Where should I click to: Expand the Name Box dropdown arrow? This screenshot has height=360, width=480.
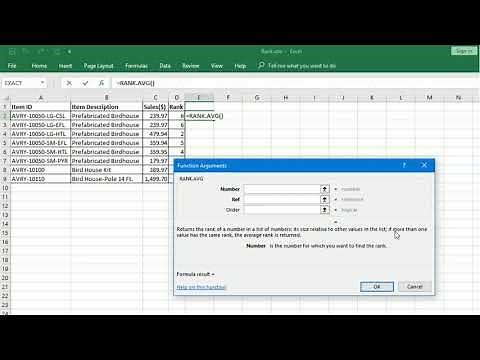click(42, 83)
